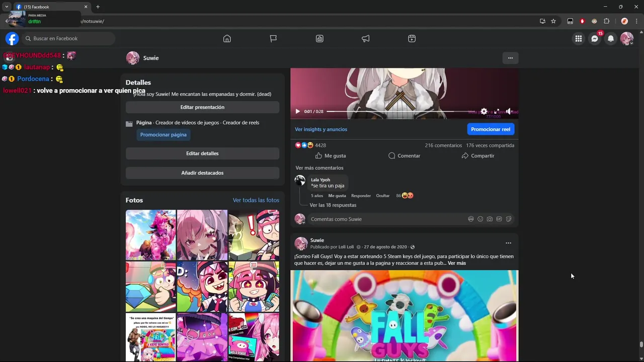Click Promocionar página button
Screen dimensions: 644x362
164,135
